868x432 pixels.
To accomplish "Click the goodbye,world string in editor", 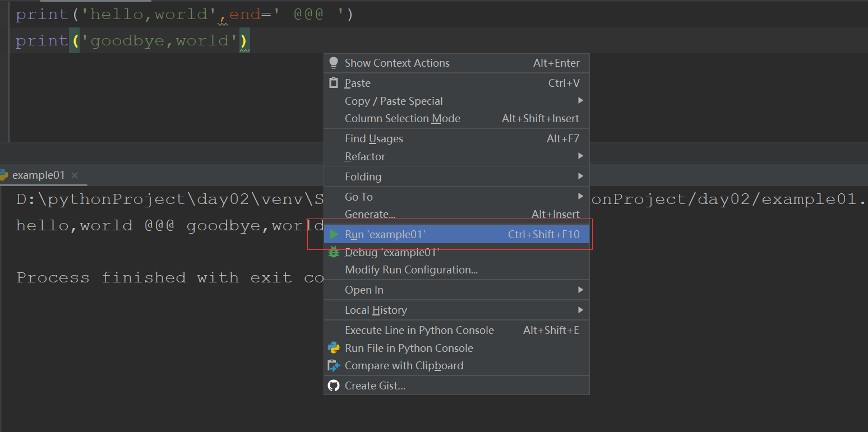I will [x=160, y=41].
